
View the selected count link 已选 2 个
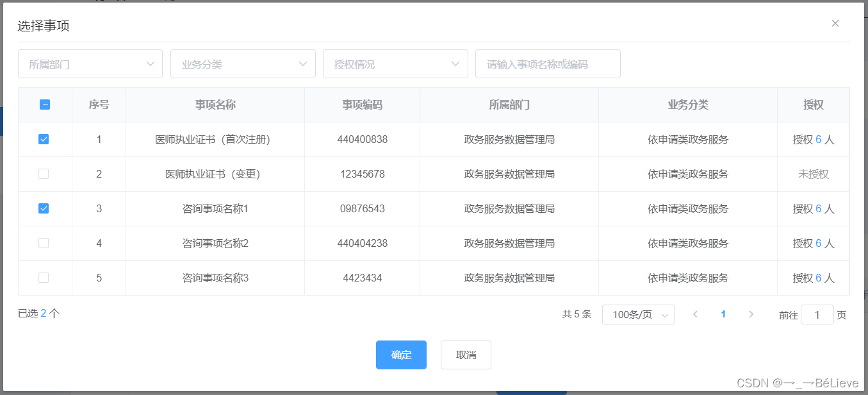(x=38, y=314)
